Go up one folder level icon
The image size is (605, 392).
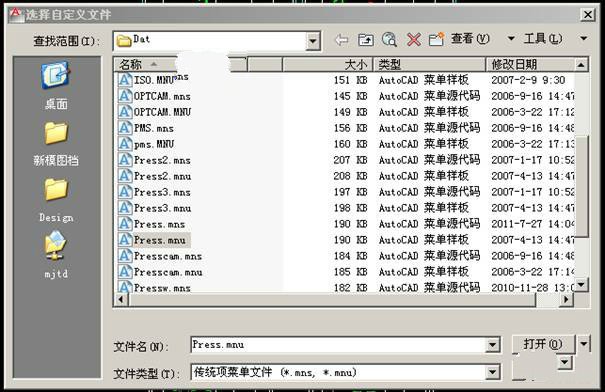pyautogui.click(x=365, y=40)
